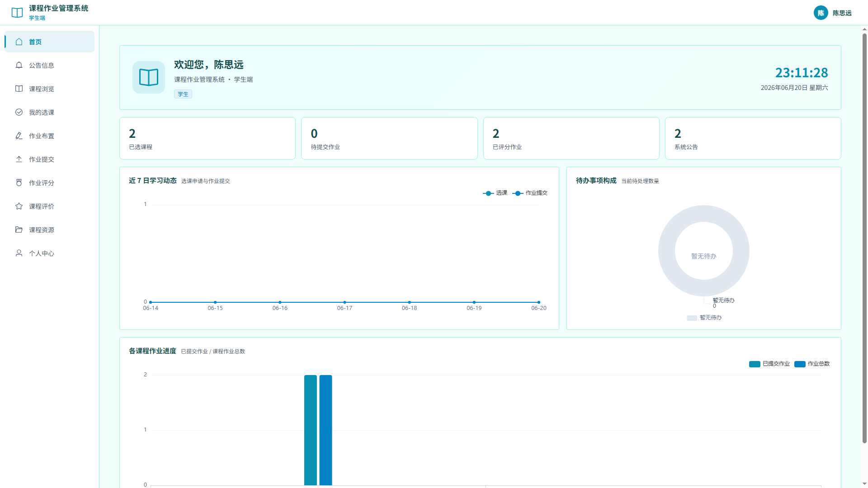Toggle 暂无待办 legend under donut chart
The image size is (868, 488).
click(704, 318)
